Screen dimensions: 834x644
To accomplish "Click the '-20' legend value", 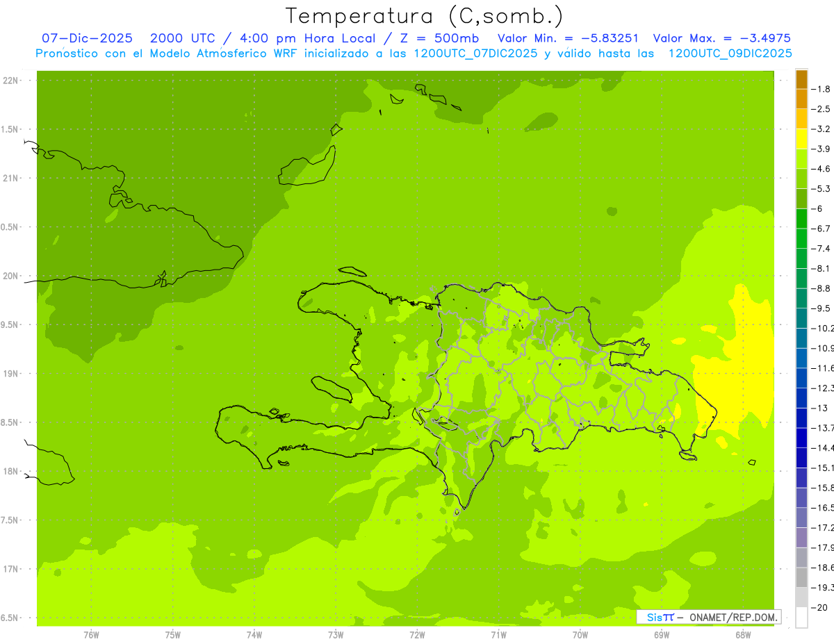I will pyautogui.click(x=820, y=607).
